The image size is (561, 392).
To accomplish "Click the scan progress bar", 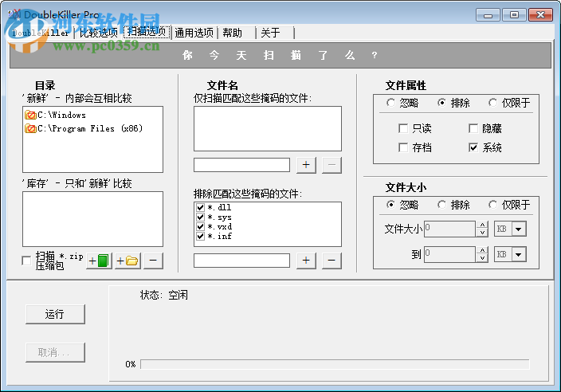I will 335,364.
